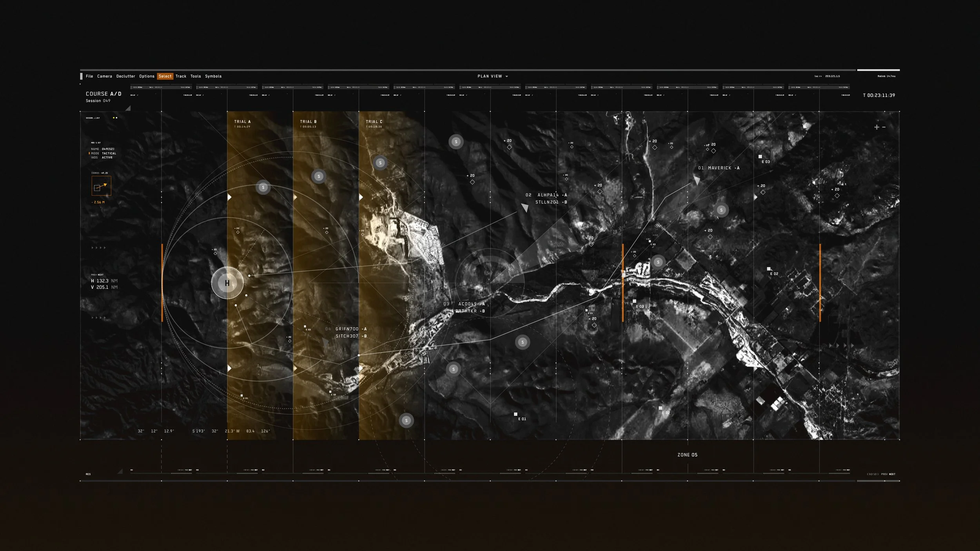980x551 pixels.
Task: Click the minus zoom-out icon
Action: pos(884,127)
